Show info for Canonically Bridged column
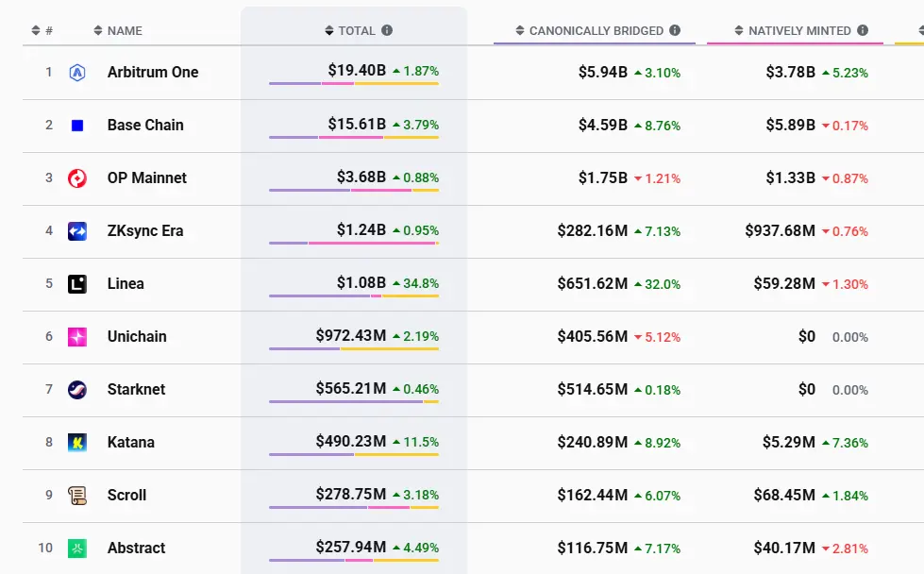This screenshot has width=924, height=574. click(675, 31)
